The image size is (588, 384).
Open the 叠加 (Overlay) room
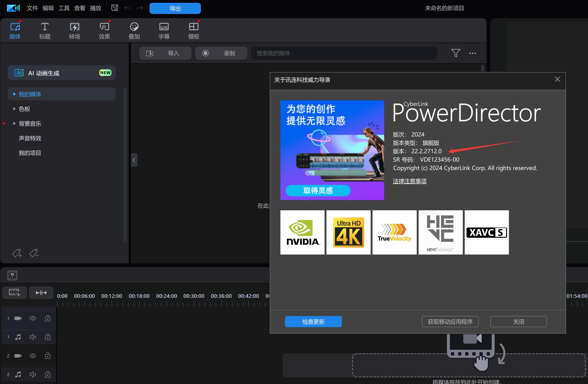134,31
